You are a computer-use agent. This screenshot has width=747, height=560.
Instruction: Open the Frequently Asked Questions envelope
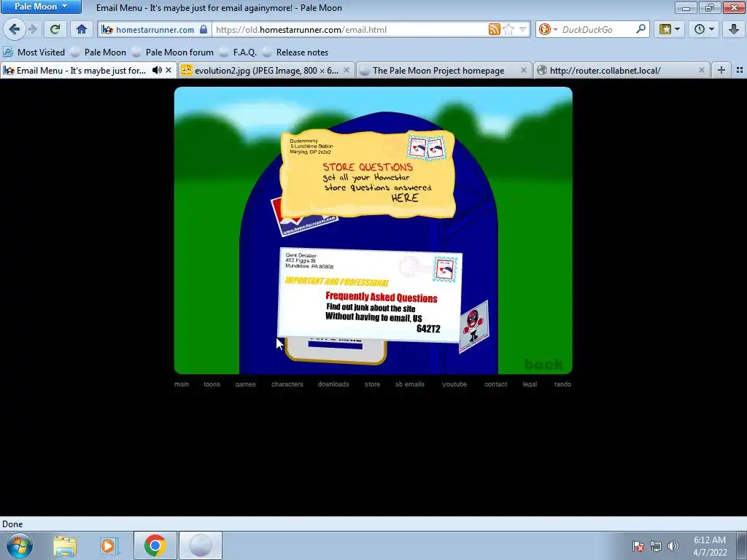tap(370, 295)
